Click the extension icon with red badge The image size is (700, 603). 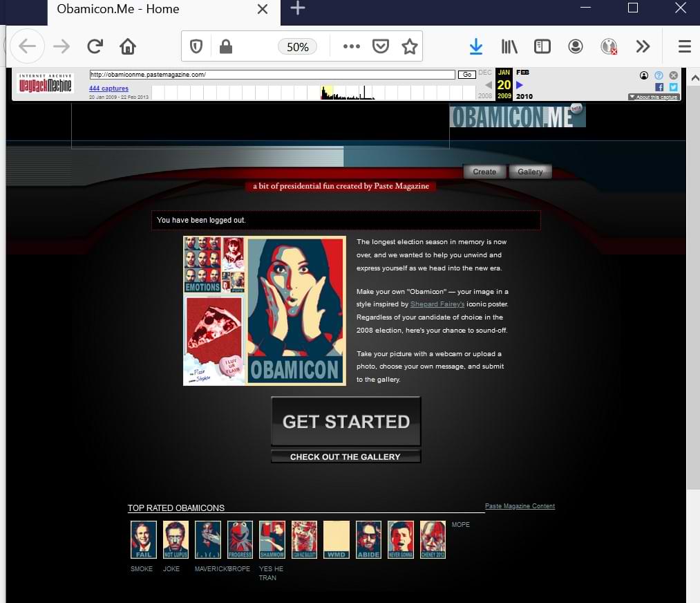pyautogui.click(x=609, y=46)
